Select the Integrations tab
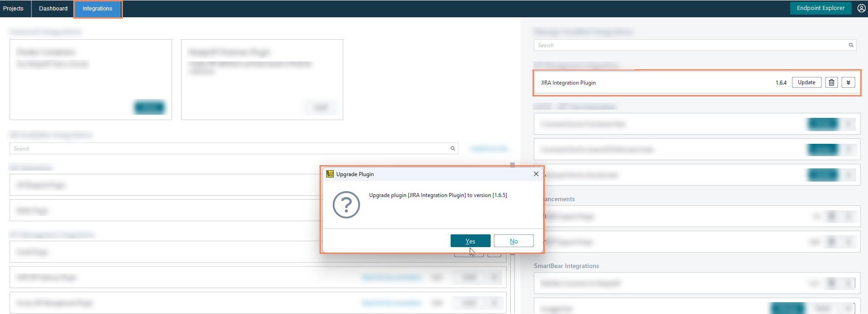 [x=97, y=9]
